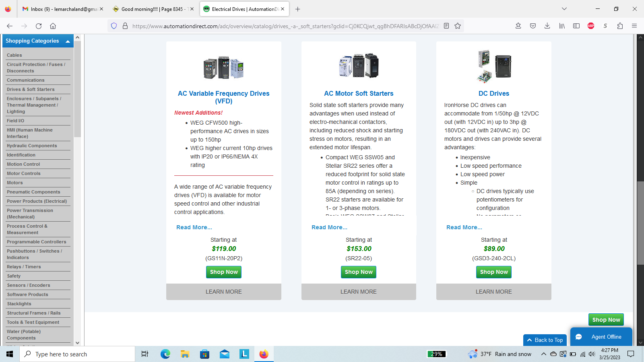Image resolution: width=644 pixels, height=362 pixels.
Task: Click the Firefox Downloads arrow icon
Action: point(547,26)
